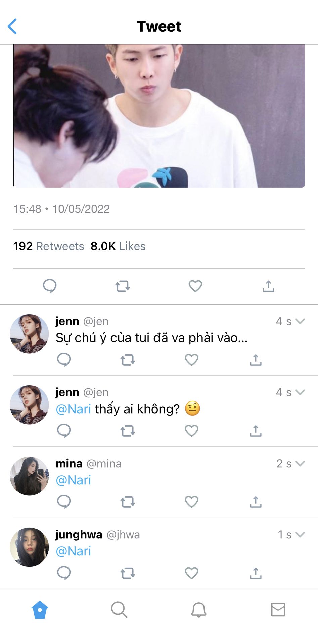Image resolution: width=318 pixels, height=644 pixels.
Task: Like junghwa's reply
Action: (x=191, y=573)
